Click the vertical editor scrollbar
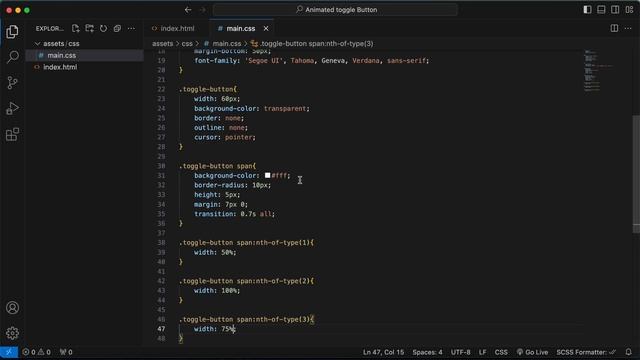640x360 pixels. [636, 174]
